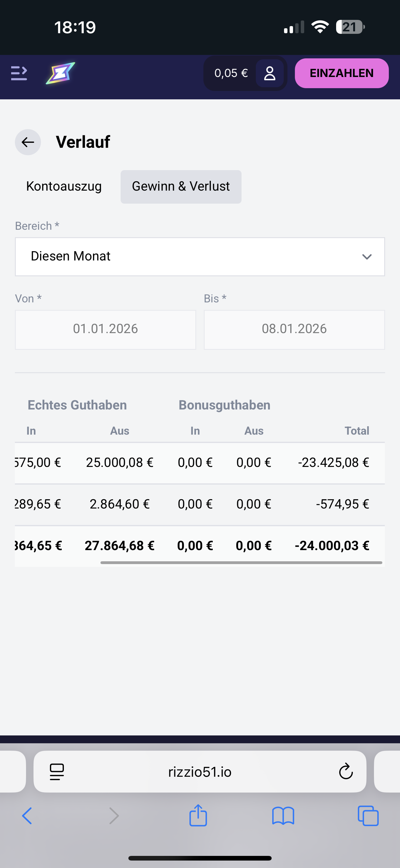Viewport: 400px width, 868px height.
Task: Open the hamburger side menu icon
Action: (x=19, y=73)
